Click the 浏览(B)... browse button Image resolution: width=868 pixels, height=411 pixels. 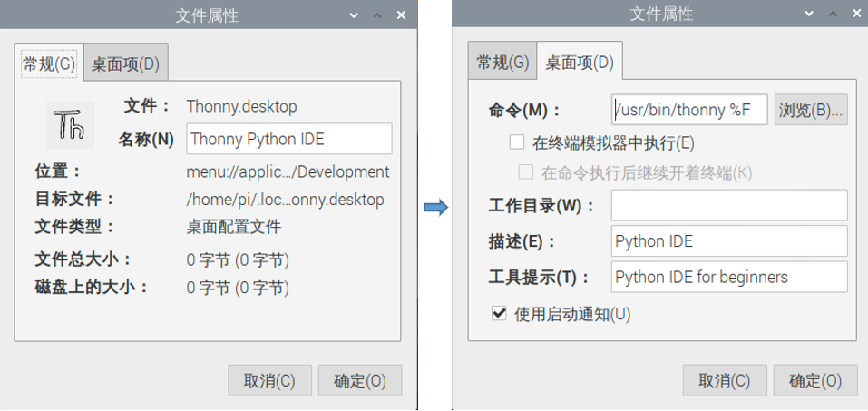811,110
